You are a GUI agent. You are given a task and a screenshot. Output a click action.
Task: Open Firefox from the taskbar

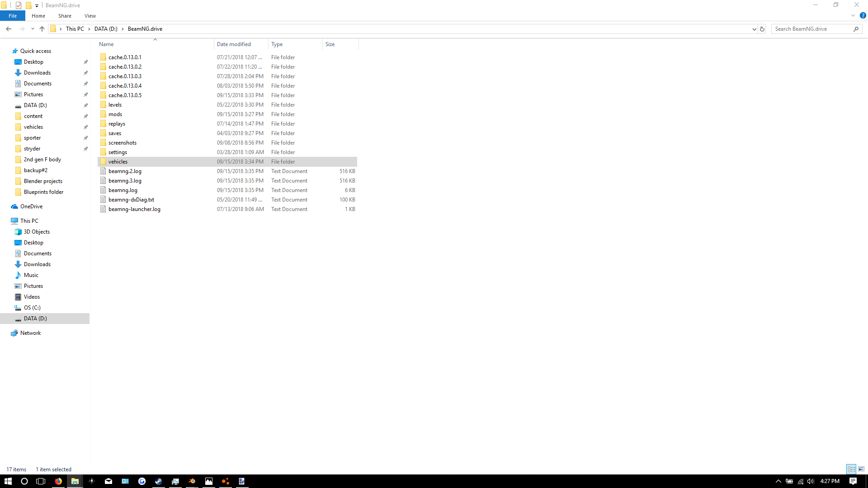(58, 481)
